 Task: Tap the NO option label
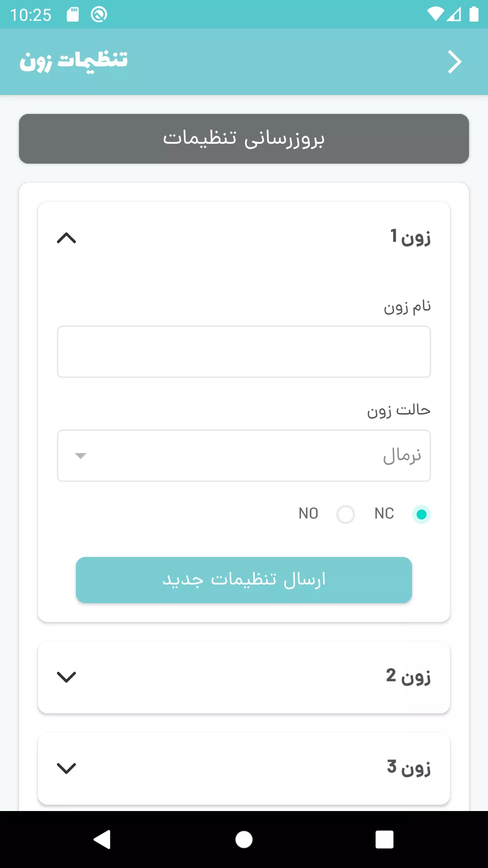308,514
